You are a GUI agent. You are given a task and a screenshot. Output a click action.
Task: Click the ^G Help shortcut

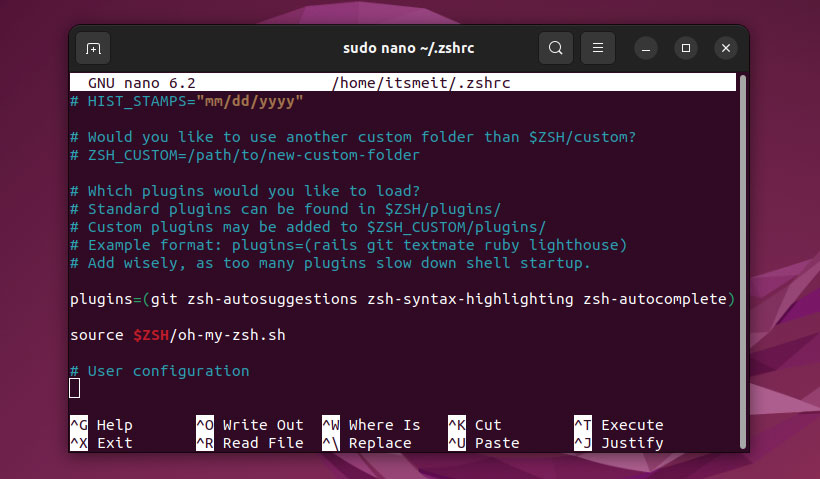(101, 425)
